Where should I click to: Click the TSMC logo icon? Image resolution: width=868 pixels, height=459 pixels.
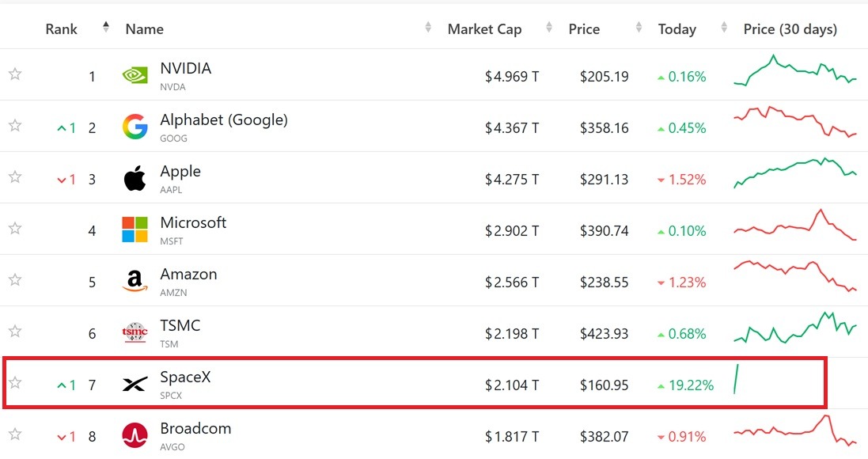135,332
